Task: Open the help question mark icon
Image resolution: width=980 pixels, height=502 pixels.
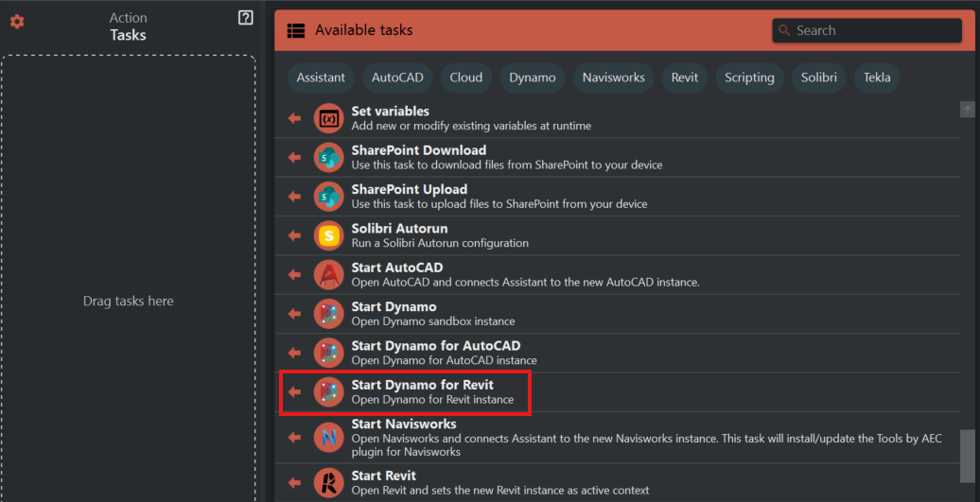Action: [246, 18]
